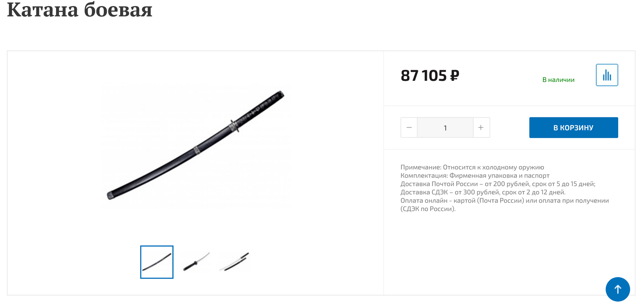
Task: Select the first sheathed katana thumbnail
Action: tap(157, 262)
